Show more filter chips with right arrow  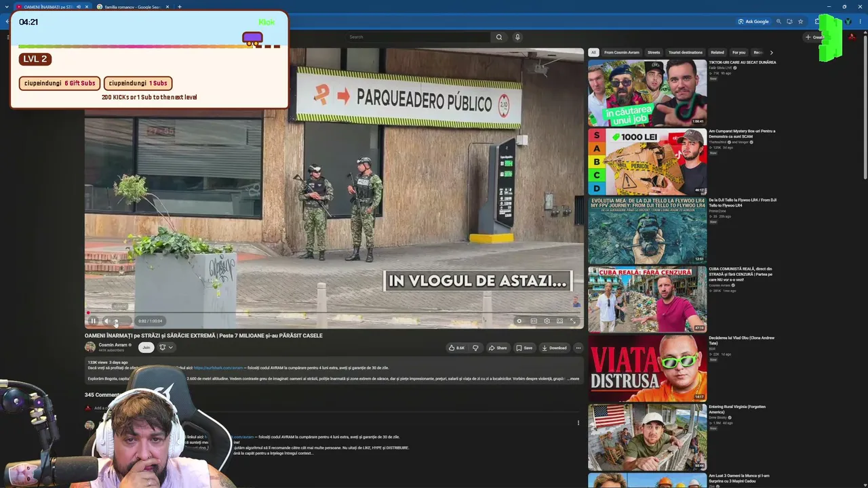tap(771, 52)
